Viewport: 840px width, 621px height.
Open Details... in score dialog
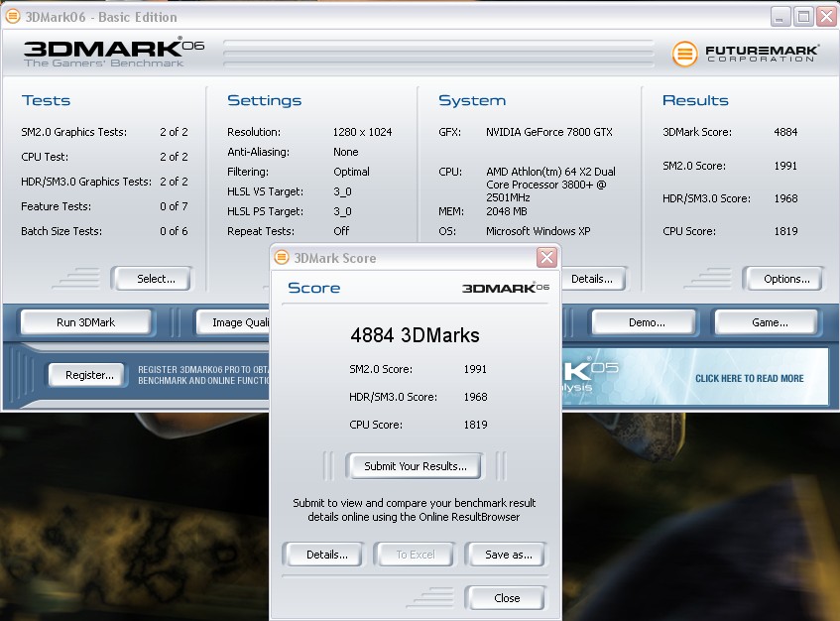tap(323, 555)
